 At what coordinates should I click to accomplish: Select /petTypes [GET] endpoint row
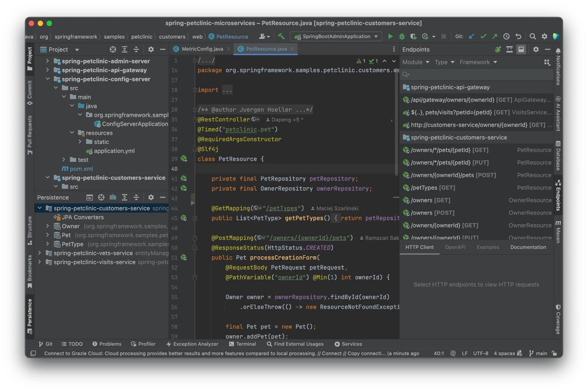click(476, 187)
